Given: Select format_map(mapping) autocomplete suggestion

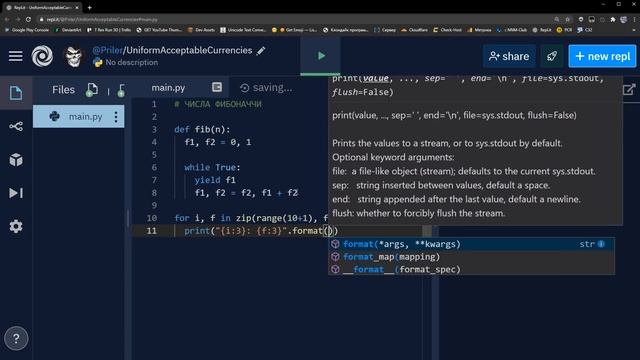Looking at the screenshot, I should click(x=471, y=257).
